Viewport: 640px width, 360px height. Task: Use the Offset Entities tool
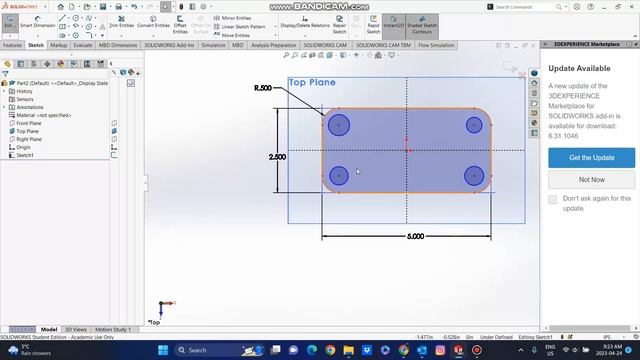click(x=180, y=24)
